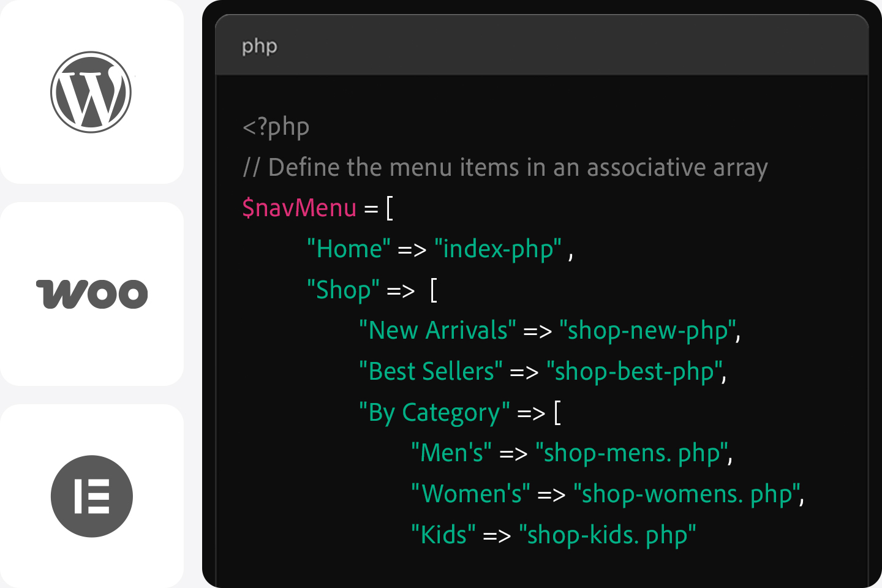Select the php label in code header

260,46
